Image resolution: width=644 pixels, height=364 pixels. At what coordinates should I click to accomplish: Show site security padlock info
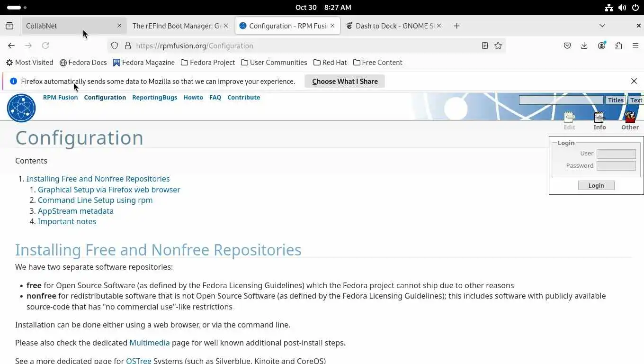click(x=127, y=46)
